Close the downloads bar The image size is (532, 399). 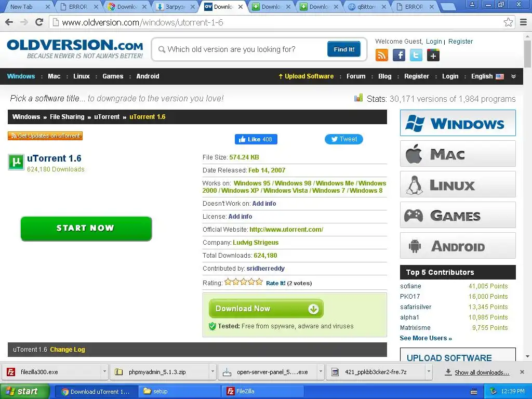[x=522, y=372]
